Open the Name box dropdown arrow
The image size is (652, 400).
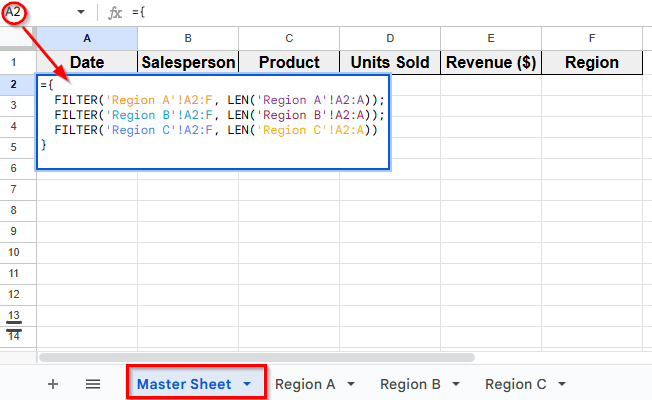click(x=81, y=12)
